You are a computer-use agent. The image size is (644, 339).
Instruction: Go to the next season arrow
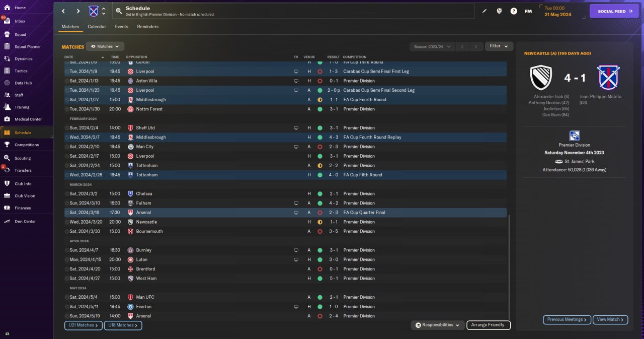[476, 46]
